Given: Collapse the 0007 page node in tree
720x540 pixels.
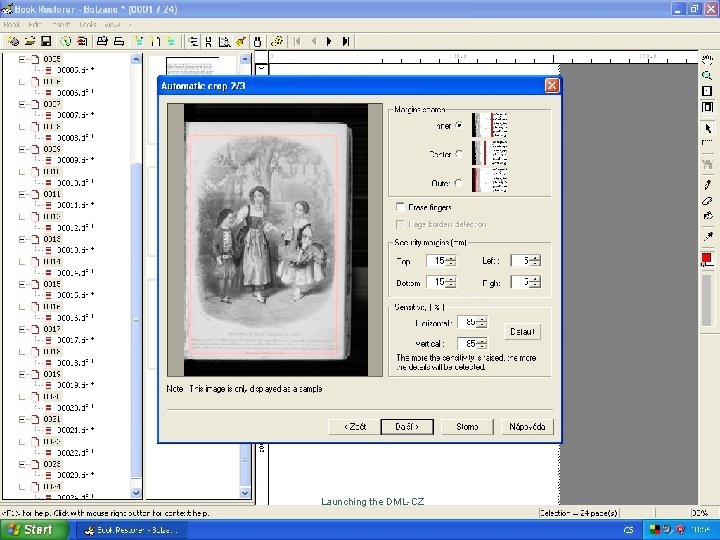Looking at the screenshot, I should [x=22, y=104].
